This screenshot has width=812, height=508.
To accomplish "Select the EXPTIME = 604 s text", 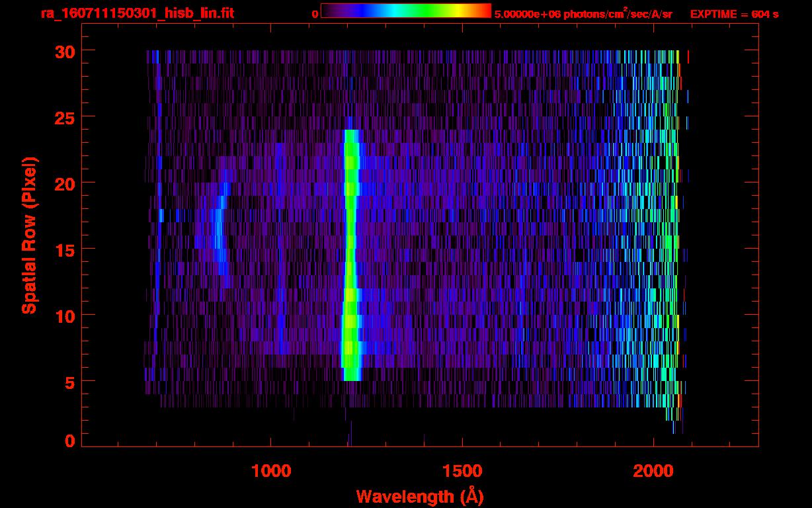I will coord(734,14).
